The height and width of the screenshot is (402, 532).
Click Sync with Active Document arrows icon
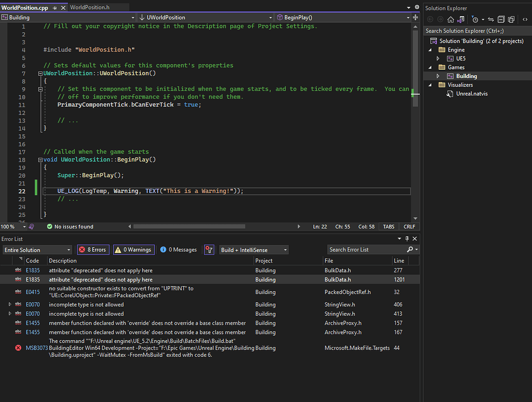(x=490, y=19)
